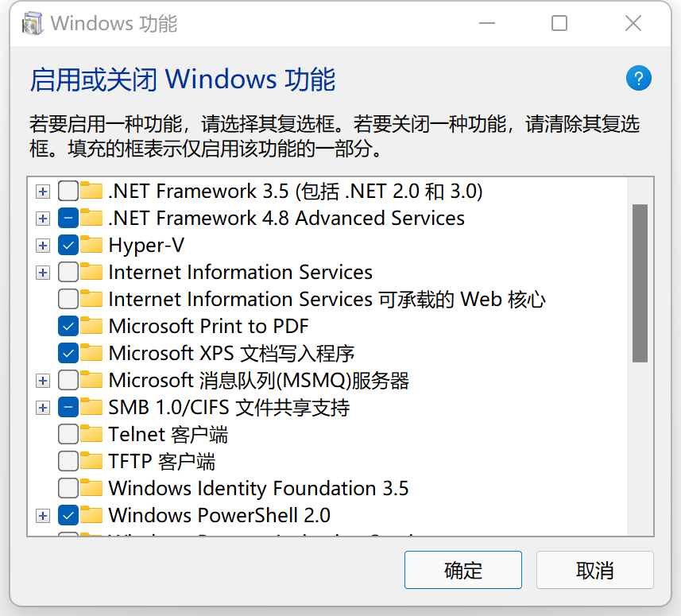Click the Windows PowerShell 2.0 folder icon
Image resolution: width=681 pixels, height=616 pixels.
pyautogui.click(x=91, y=515)
